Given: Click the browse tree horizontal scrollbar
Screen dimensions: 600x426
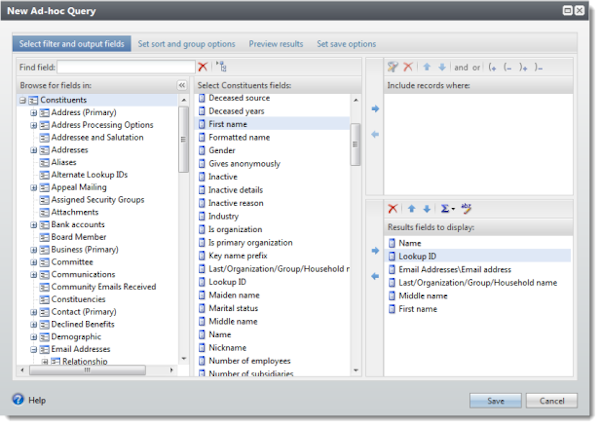Looking at the screenshot, I should [87, 370].
